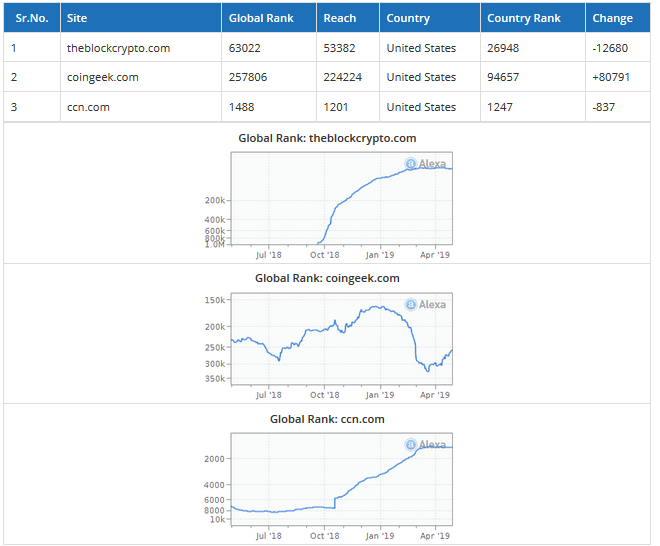Viewport: 660px width, 546px height.
Task: Select theblockcrypto.com in the Site column
Action: pos(118,48)
